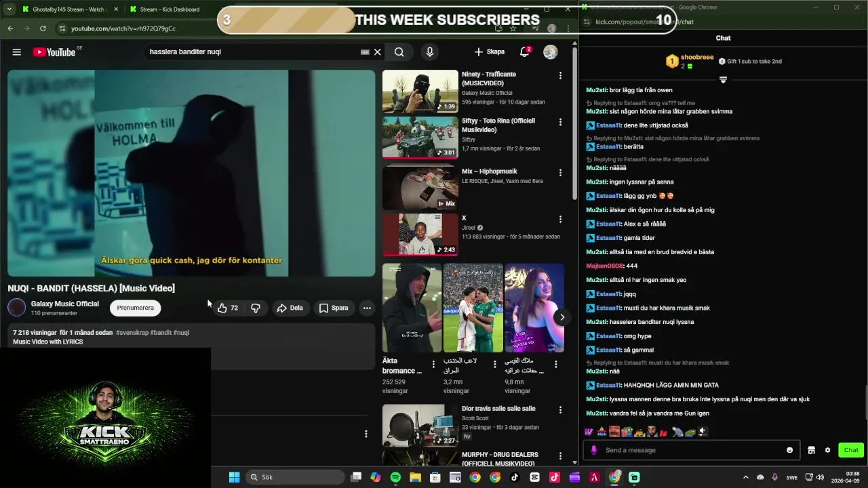This screenshot has width=868, height=488.
Task: Show hidden system tray icons
Action: pos(745,477)
